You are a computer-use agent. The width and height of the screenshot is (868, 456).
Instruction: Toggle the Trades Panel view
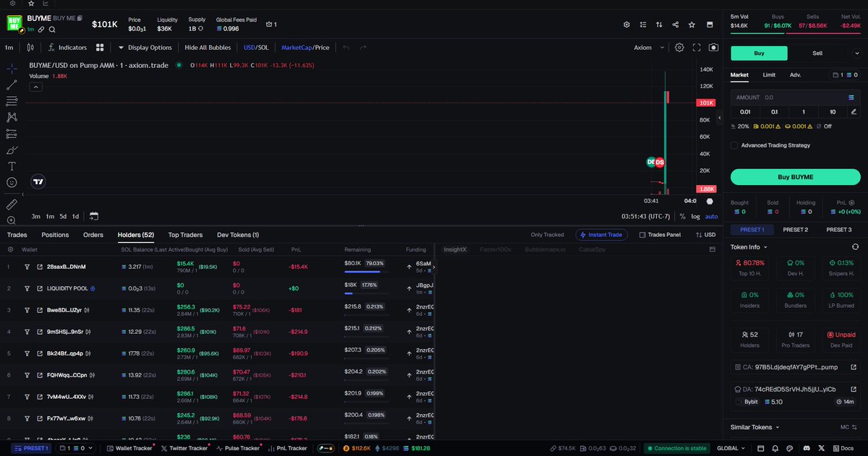click(660, 235)
